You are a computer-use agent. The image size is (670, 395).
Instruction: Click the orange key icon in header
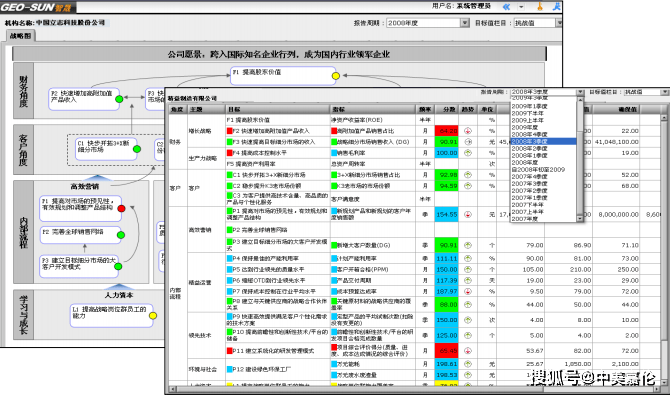[x=540, y=6]
